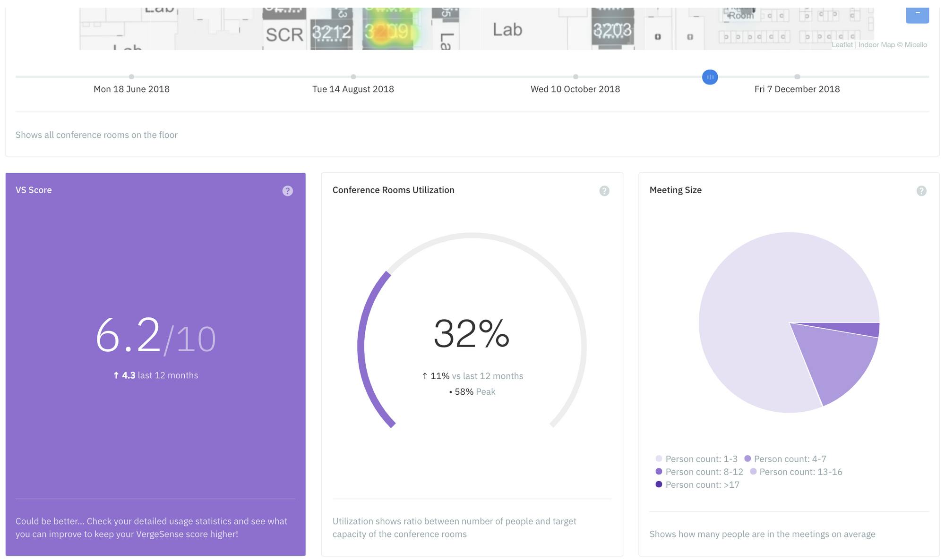
Task: Select the Fri 7 December 2018 timeline point
Action: point(797,77)
